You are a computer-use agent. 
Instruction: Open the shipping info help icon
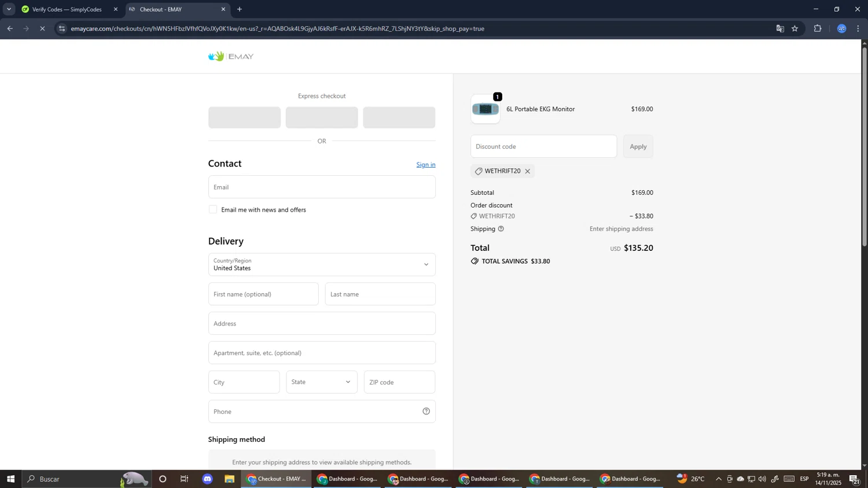(x=501, y=229)
